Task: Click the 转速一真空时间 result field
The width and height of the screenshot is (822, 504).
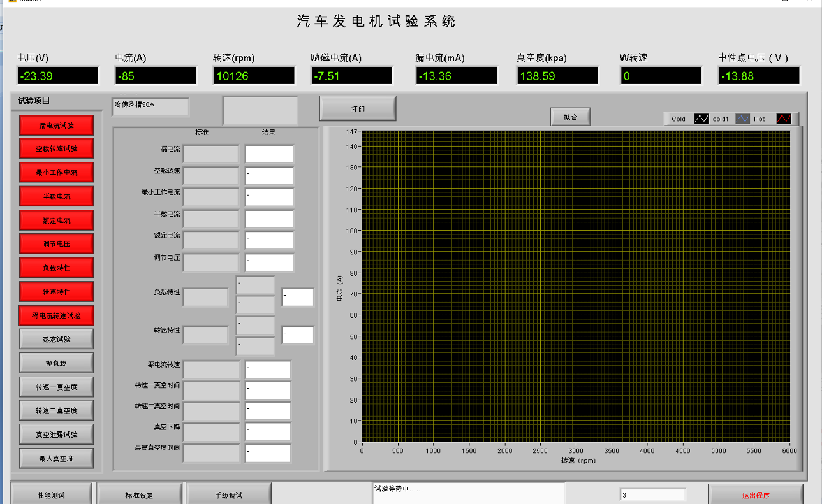Action: pyautogui.click(x=268, y=391)
